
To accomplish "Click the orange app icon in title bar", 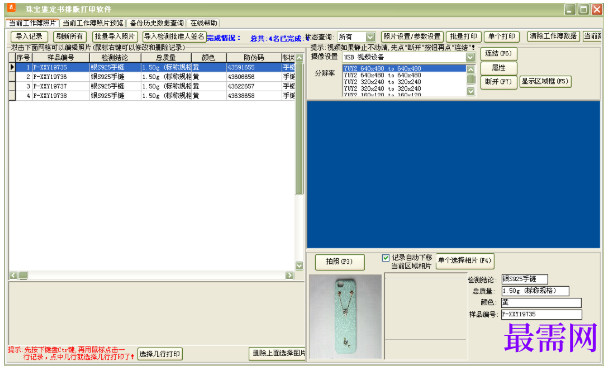I will click(11, 7).
